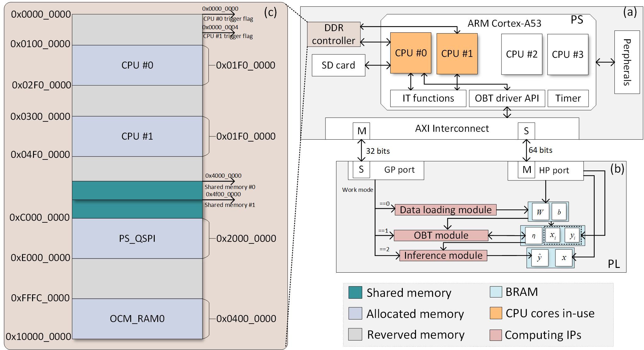Click the Computing IPs pink legend swatch
Viewport: 644px width, 350px height.
point(496,335)
